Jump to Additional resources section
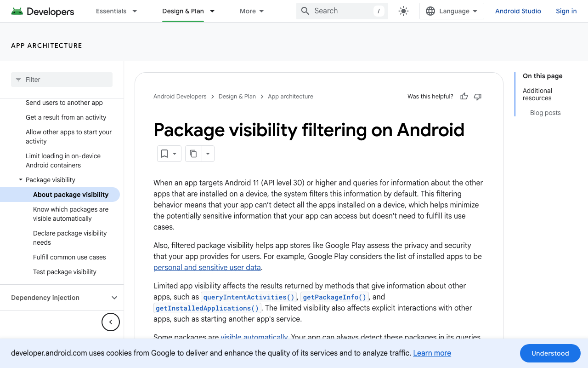Image resolution: width=588 pixels, height=368 pixels. point(537,94)
